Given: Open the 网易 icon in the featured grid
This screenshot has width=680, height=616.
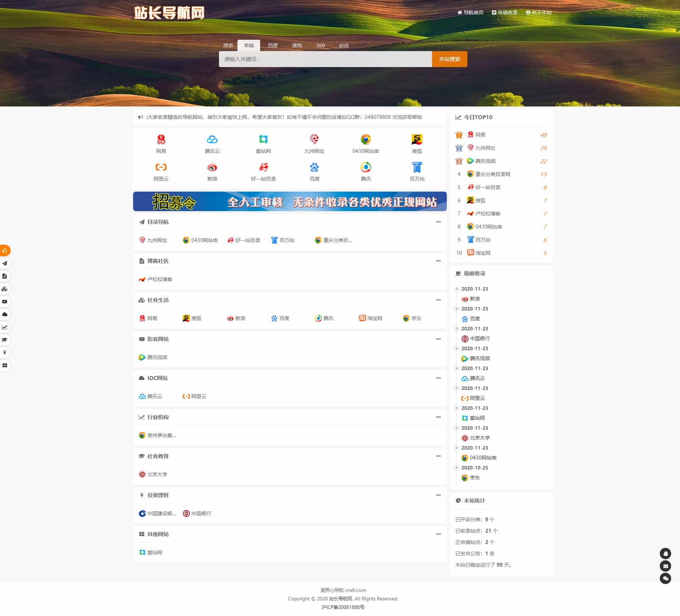Looking at the screenshot, I should click(161, 139).
